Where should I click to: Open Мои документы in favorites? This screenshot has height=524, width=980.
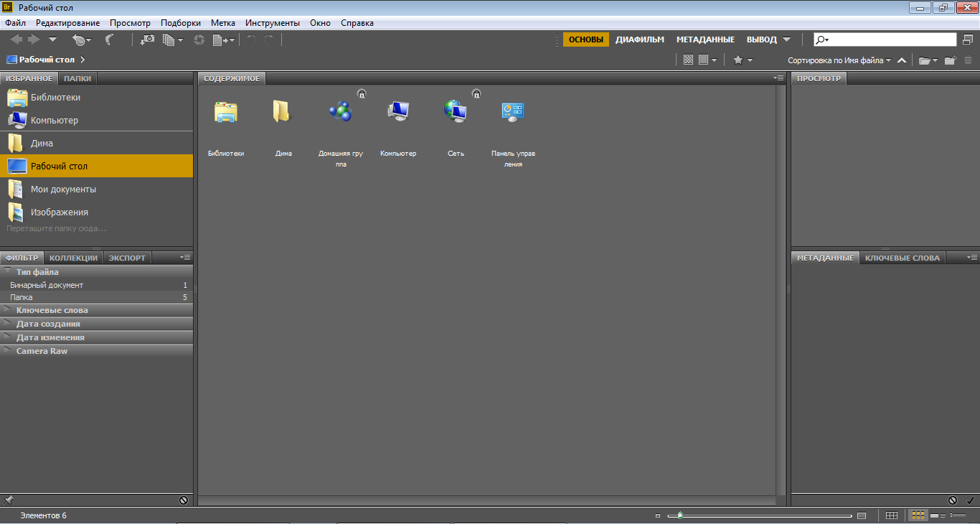pos(63,190)
